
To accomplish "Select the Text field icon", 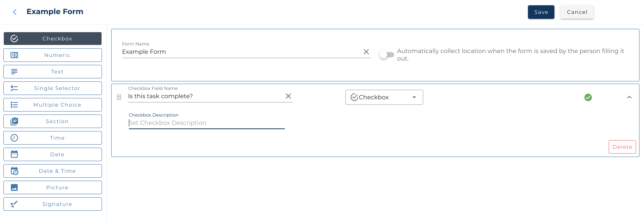I will tap(14, 72).
